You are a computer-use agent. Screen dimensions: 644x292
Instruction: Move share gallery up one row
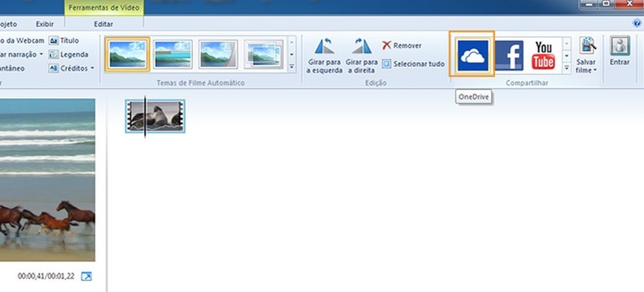(567, 43)
